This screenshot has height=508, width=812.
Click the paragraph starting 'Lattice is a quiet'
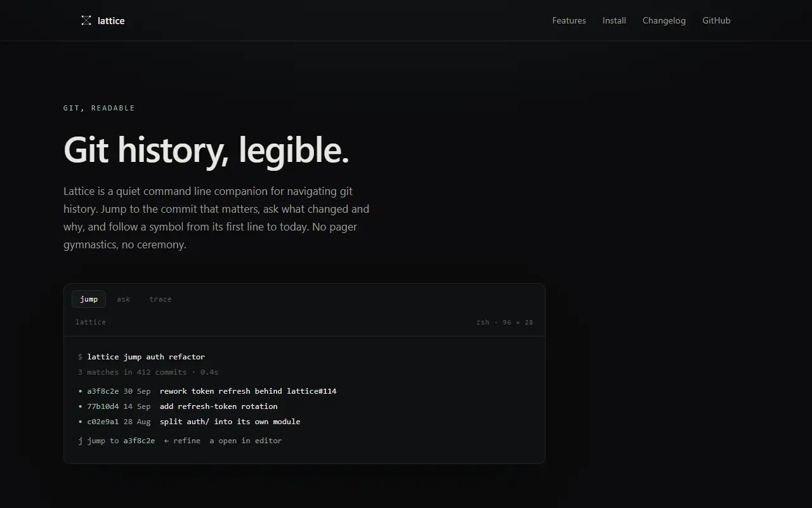click(216, 218)
